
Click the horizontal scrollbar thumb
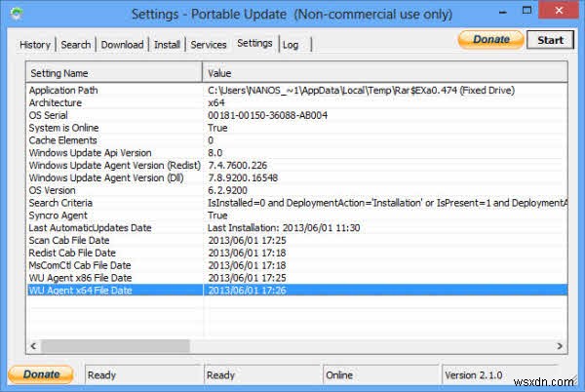pos(116,346)
